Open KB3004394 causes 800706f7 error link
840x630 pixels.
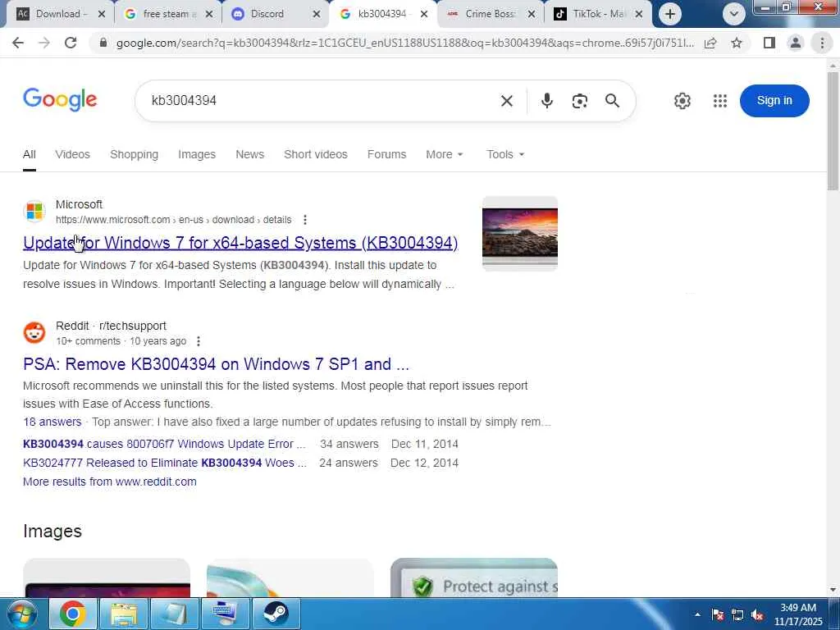tap(164, 444)
